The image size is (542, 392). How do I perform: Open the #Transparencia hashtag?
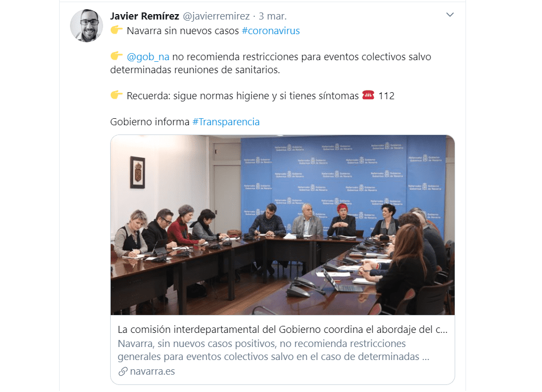tap(226, 122)
